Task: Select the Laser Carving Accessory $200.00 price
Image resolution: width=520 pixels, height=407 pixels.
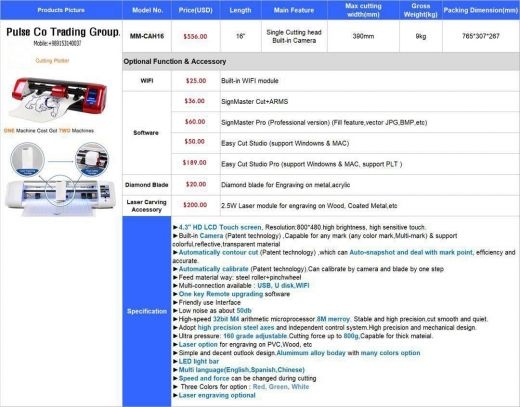Action: (195, 205)
